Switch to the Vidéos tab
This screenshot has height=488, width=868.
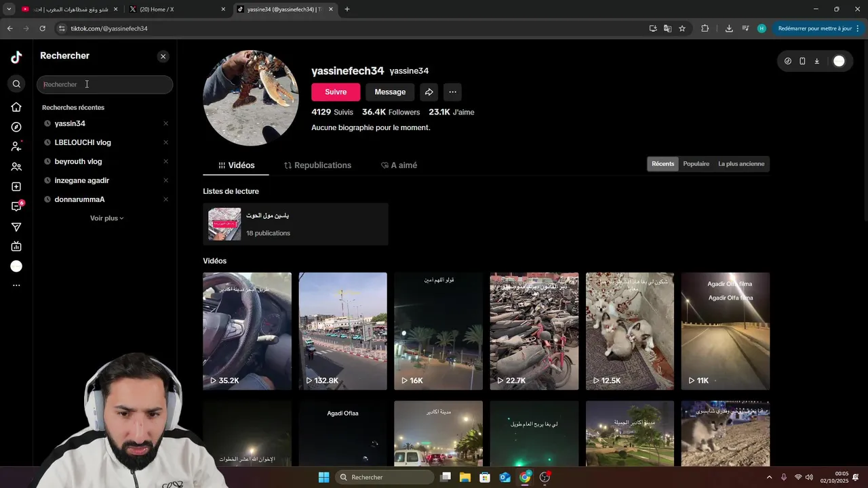pyautogui.click(x=236, y=165)
